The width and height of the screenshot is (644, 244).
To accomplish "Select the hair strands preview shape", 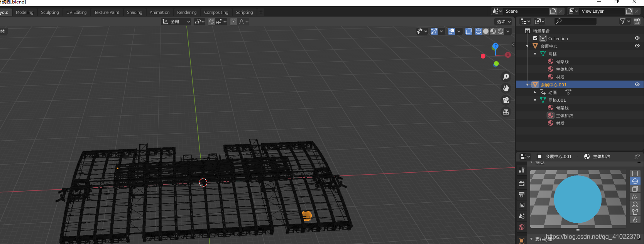I will pos(635,197).
